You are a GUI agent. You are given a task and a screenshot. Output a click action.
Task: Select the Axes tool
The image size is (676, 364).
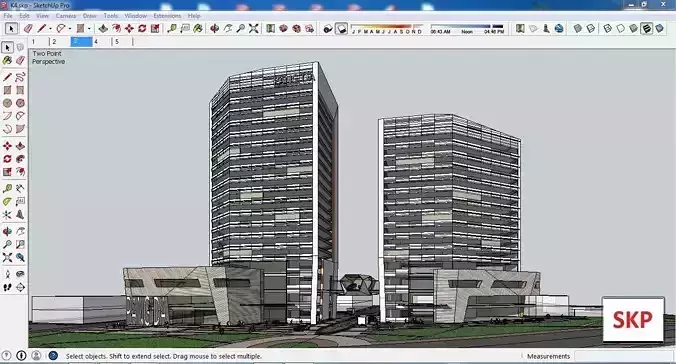point(7,214)
